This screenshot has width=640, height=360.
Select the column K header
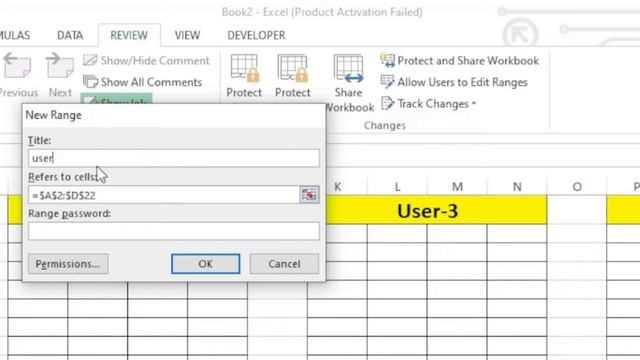338,187
